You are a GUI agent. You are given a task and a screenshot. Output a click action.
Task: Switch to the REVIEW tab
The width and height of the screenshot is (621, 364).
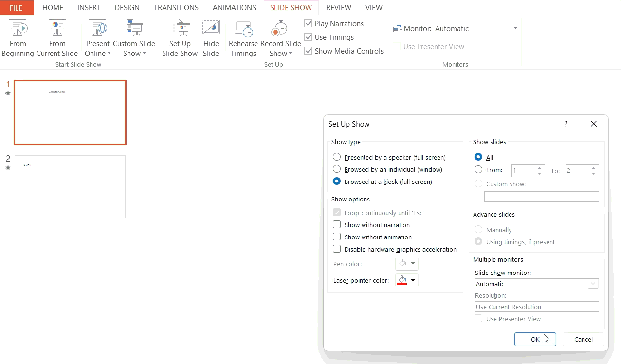339,8
